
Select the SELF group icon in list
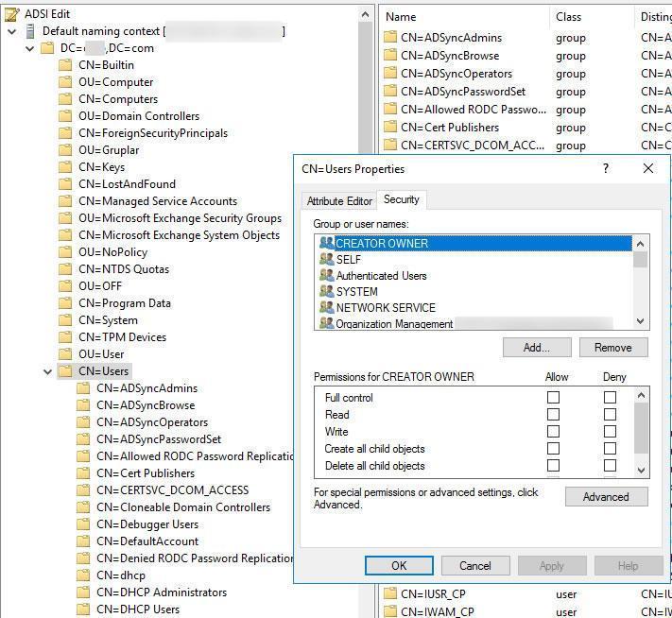[x=327, y=260]
